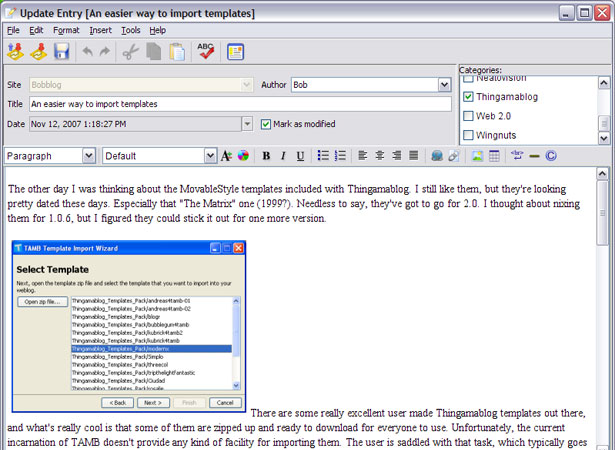The width and height of the screenshot is (615, 450).
Task: Check the Web 2.0 category
Action: coord(468,116)
